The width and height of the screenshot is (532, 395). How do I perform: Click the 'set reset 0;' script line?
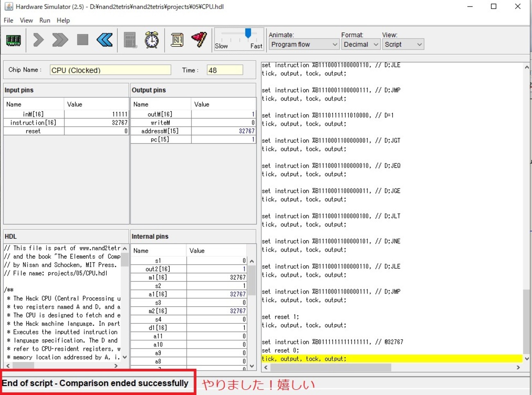(x=280, y=350)
